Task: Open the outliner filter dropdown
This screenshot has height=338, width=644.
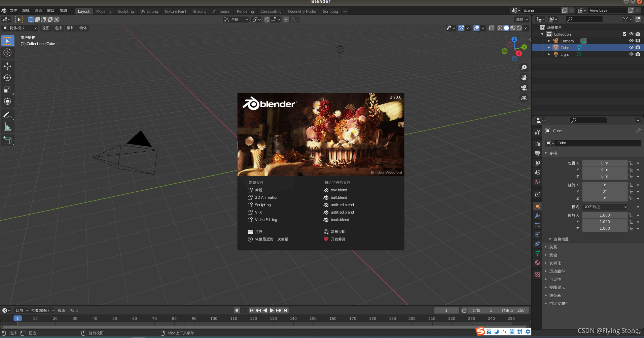Action: [627, 19]
